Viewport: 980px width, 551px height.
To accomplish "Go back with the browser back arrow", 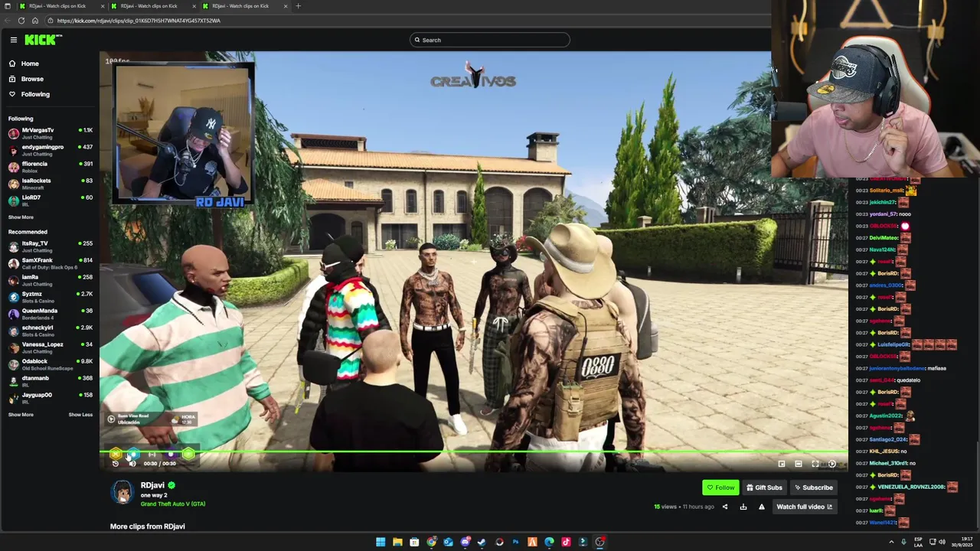I will coord(8,21).
